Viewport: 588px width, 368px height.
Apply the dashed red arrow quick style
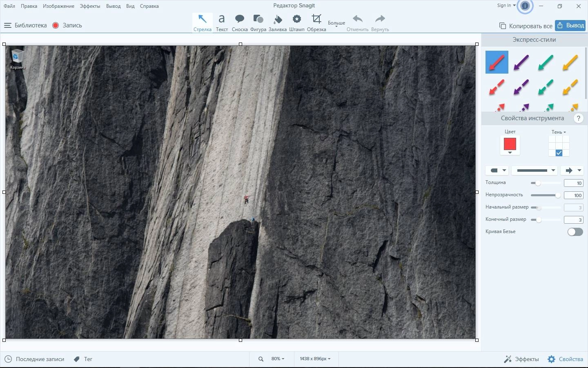pos(497,87)
